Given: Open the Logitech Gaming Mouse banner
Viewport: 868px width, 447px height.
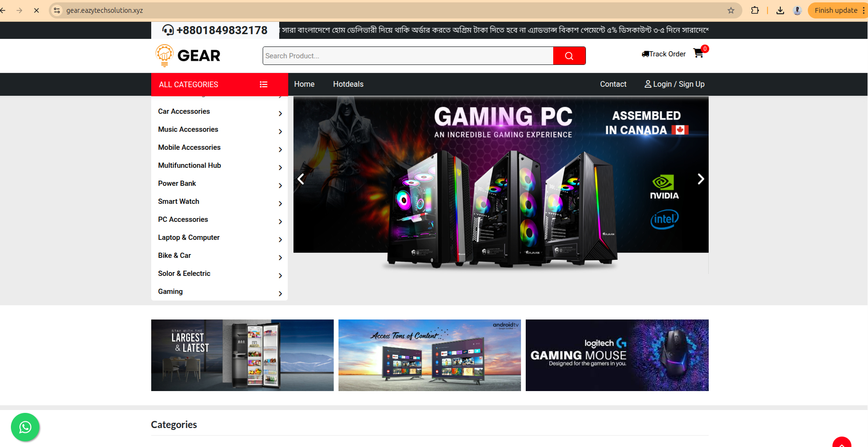Looking at the screenshot, I should tap(617, 355).
